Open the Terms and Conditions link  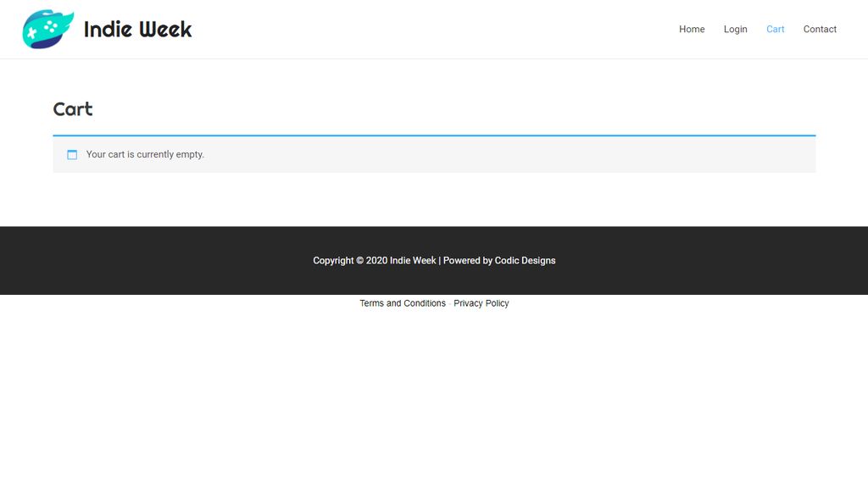403,303
